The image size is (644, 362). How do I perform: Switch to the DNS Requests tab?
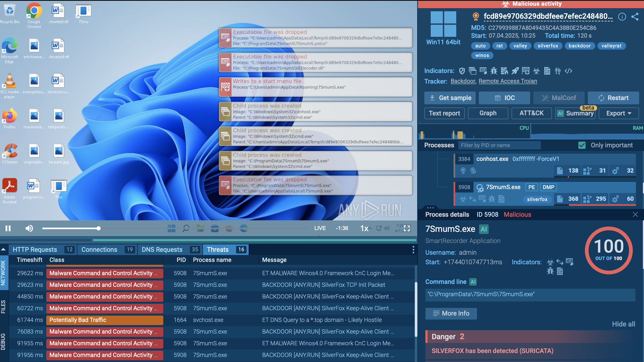pyautogui.click(x=162, y=250)
